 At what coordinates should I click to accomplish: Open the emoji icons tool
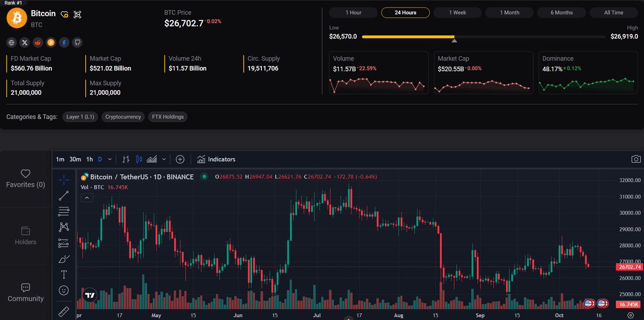[64, 291]
